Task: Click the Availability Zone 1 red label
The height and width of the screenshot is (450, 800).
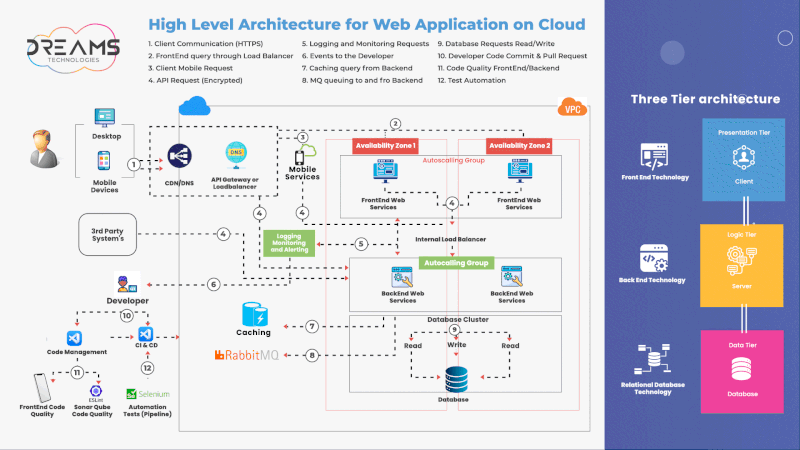Action: [x=385, y=145]
